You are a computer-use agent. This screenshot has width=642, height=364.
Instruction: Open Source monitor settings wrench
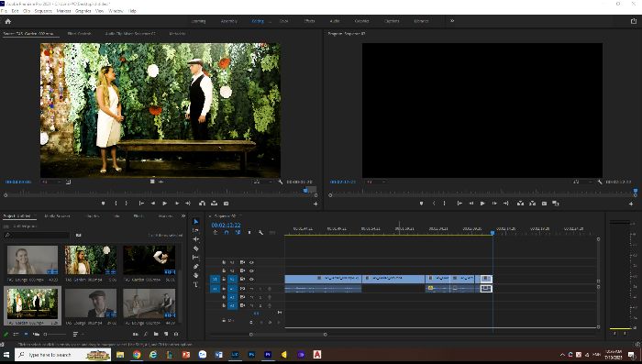281,182
